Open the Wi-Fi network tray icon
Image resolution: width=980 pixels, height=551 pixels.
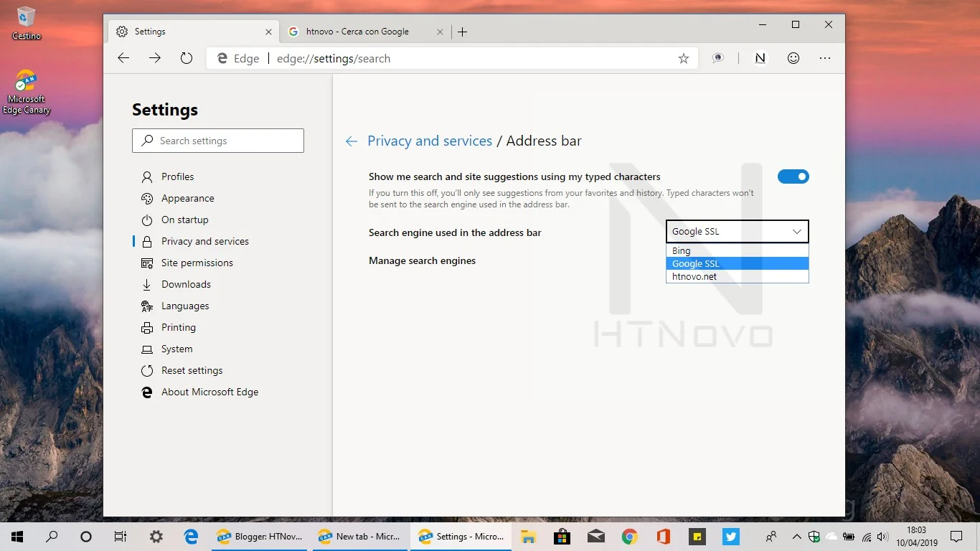[866, 537]
